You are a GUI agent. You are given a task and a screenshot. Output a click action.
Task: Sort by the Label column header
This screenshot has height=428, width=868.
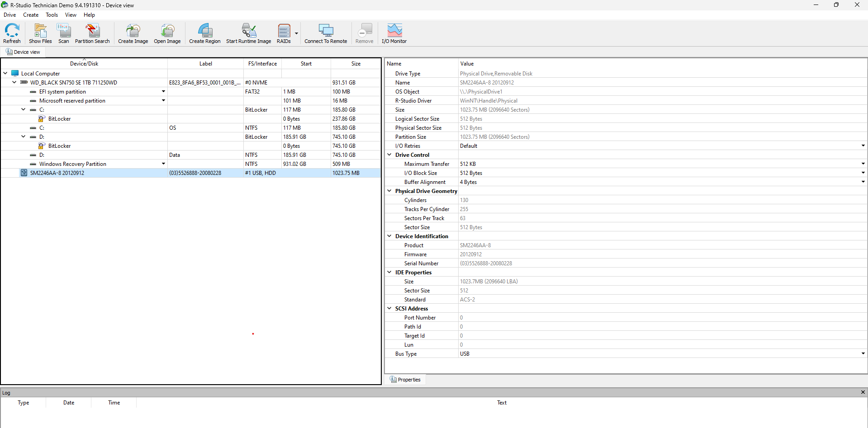coord(206,64)
